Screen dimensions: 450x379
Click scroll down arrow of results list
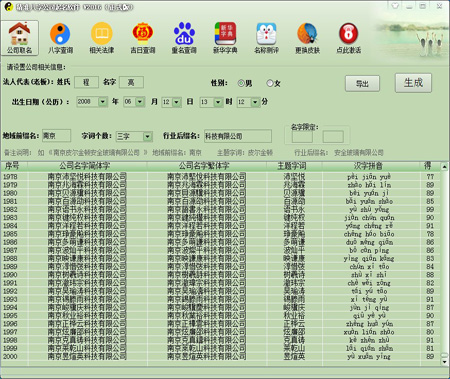444,362
